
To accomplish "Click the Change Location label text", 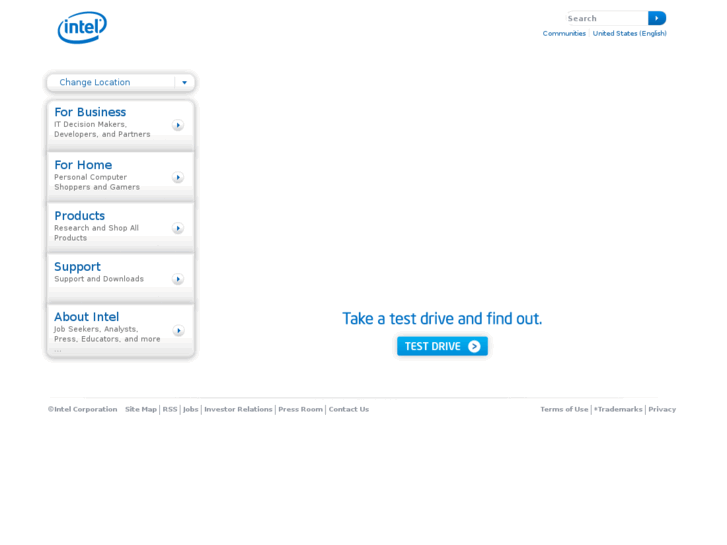I will click(x=95, y=82).
